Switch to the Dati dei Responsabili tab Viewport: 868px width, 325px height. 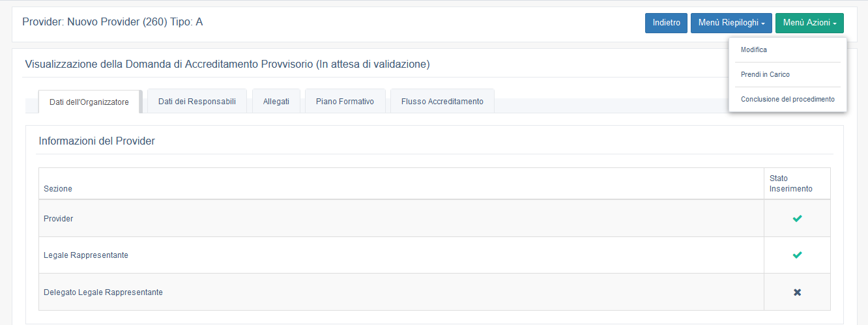[197, 101]
